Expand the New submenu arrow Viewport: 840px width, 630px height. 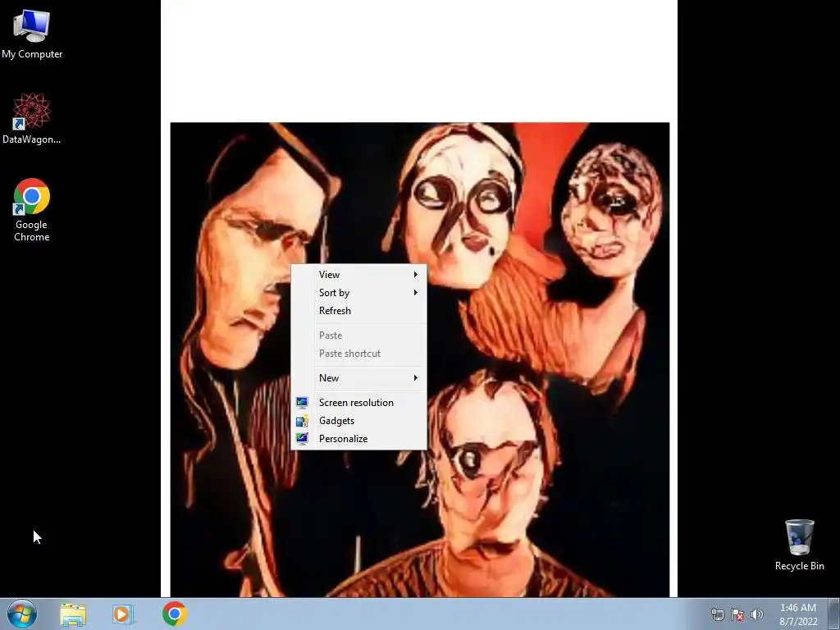pos(415,377)
